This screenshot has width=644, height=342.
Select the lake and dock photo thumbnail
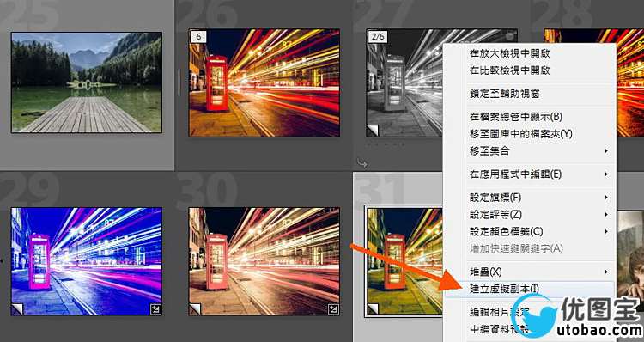pos(87,82)
